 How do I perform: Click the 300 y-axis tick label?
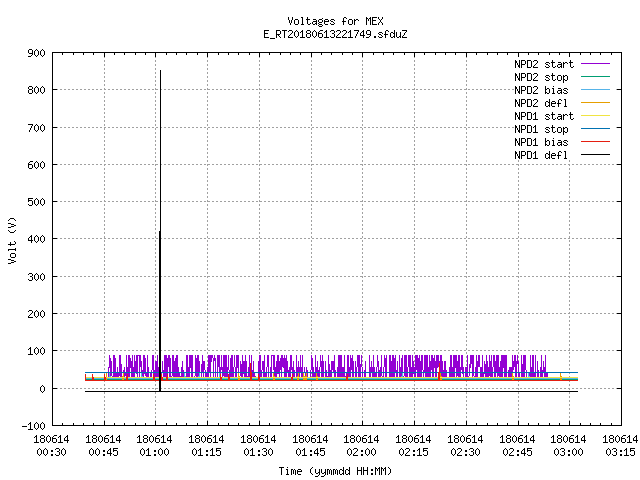[x=36, y=277]
